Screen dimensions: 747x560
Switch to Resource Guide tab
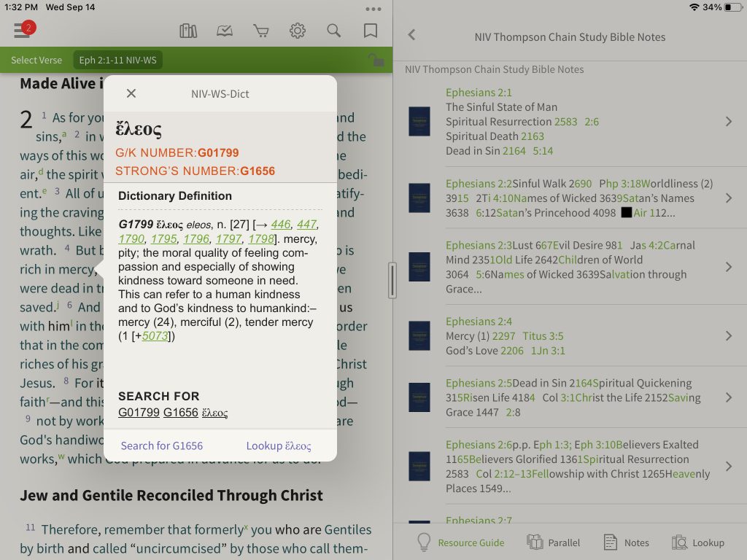461,542
